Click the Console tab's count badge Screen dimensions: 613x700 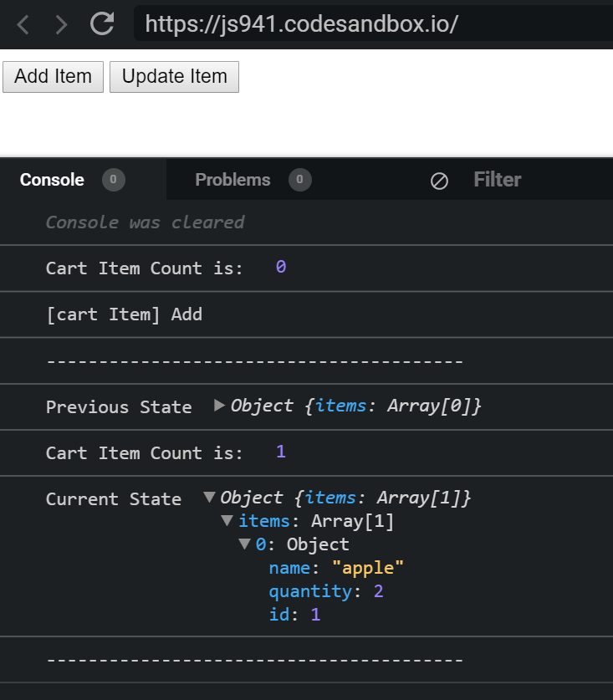click(113, 180)
